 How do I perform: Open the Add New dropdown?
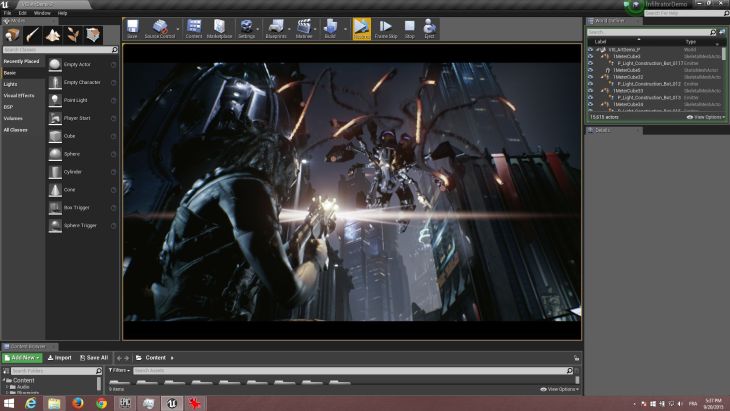(22, 358)
